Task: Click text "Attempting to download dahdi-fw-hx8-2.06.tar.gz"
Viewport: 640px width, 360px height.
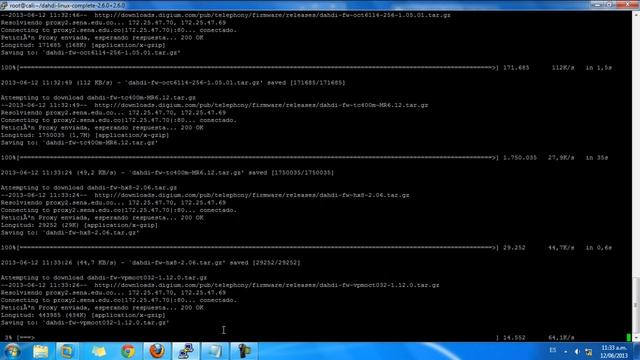Action: tap(89, 188)
